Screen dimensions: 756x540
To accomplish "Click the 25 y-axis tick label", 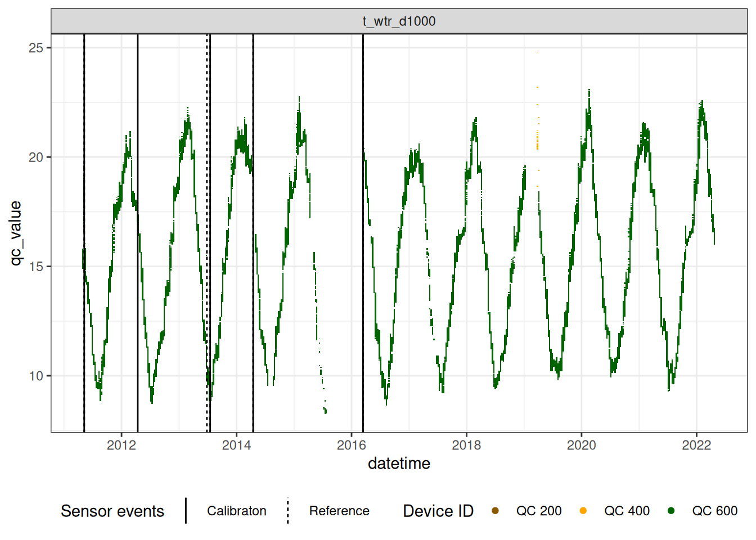I will 36,48.
